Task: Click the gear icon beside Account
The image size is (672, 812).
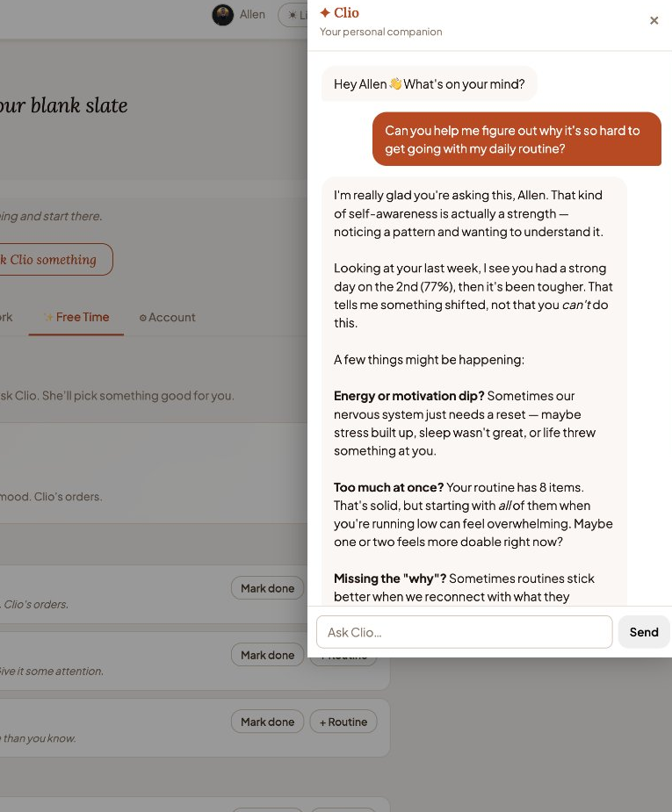Action: [x=143, y=318]
